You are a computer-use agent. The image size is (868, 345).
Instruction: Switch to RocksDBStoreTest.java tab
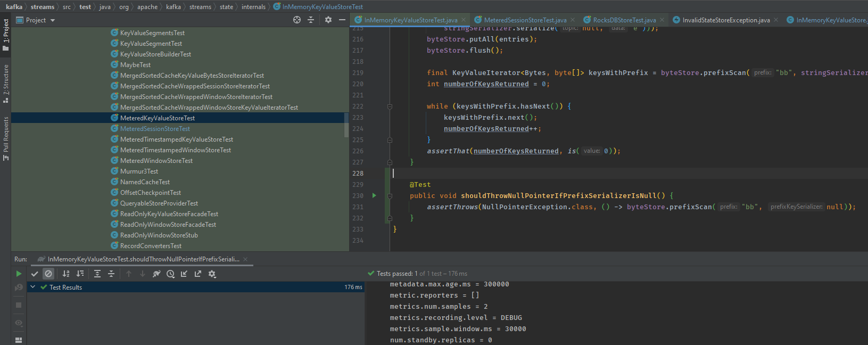624,20
